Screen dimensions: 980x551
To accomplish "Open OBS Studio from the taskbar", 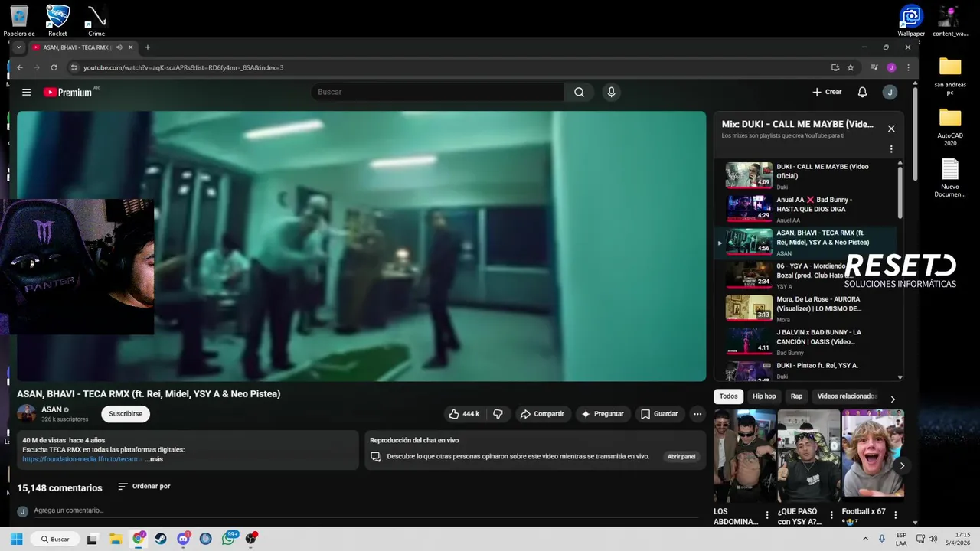I will (251, 539).
